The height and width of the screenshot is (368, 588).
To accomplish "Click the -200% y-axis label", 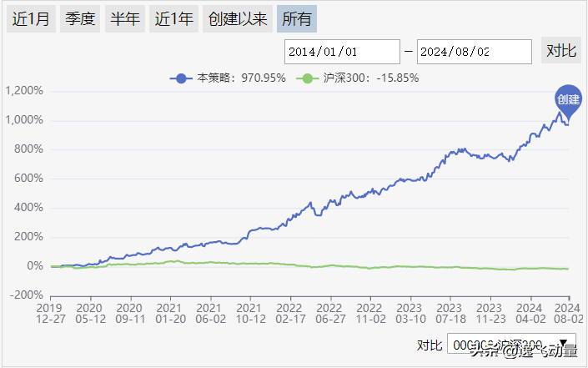I will tap(26, 295).
